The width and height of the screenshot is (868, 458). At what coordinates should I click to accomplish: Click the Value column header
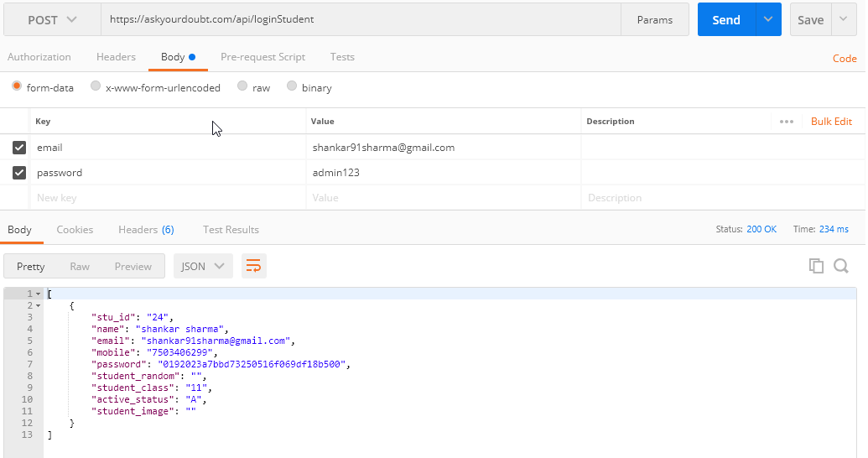(322, 122)
